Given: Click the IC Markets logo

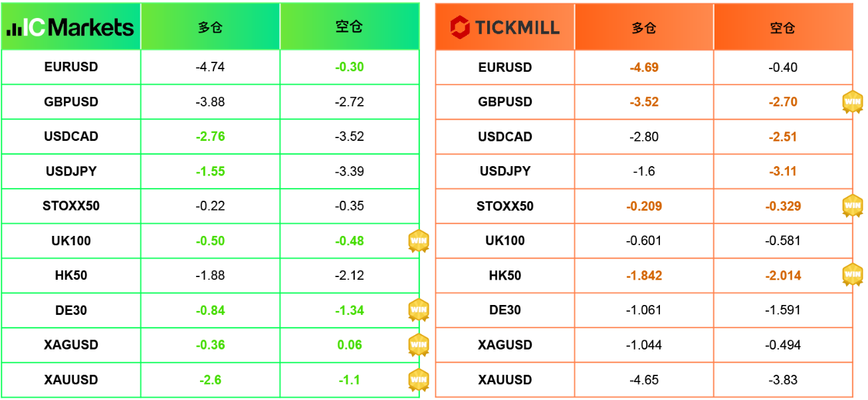Looking at the screenshot, I should pyautogui.click(x=70, y=27).
